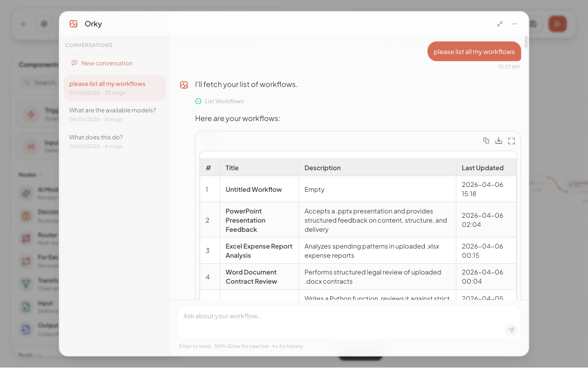Open 'please list all my workflows' conversation
The height and width of the screenshot is (368, 588).
coord(115,88)
